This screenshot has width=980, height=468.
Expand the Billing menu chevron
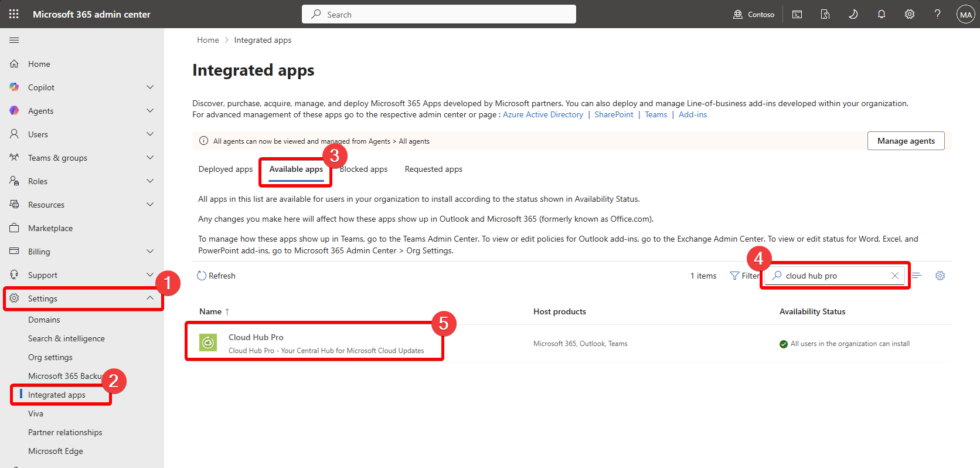coord(150,251)
